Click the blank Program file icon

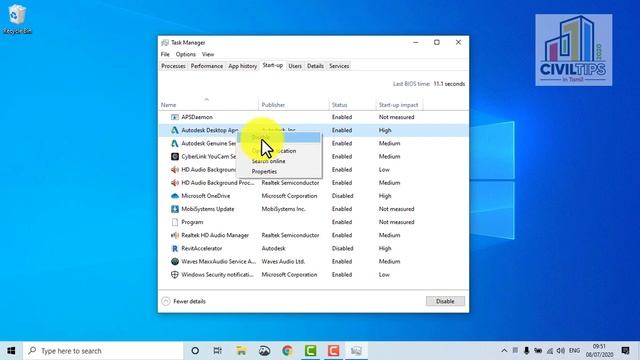point(175,222)
